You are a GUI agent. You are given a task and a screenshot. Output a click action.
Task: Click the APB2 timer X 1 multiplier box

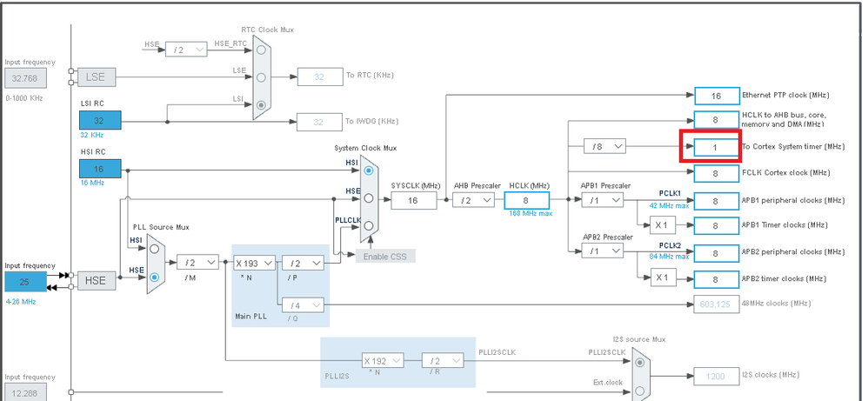pos(663,277)
